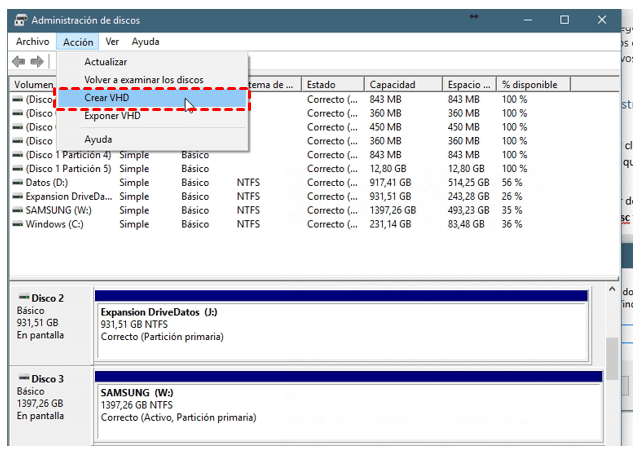Click the forward arrow in the toolbar
This screenshot has width=642, height=450.
point(38,62)
